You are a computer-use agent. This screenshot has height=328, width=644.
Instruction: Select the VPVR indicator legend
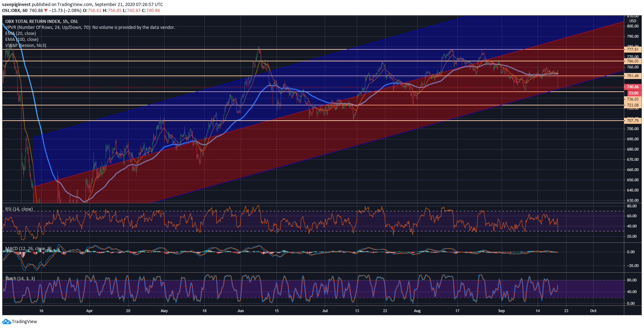pos(90,28)
